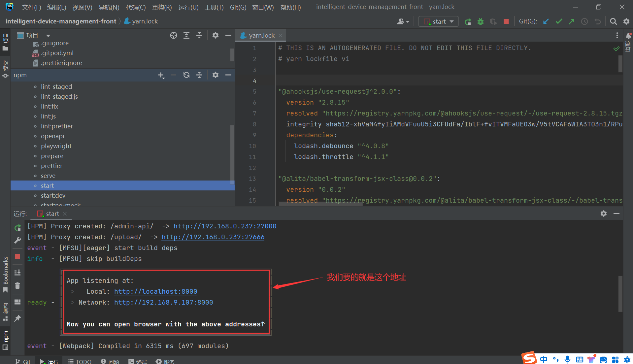This screenshot has width=633, height=364.
Task: Open Git tool window button
Action: coord(22,361)
